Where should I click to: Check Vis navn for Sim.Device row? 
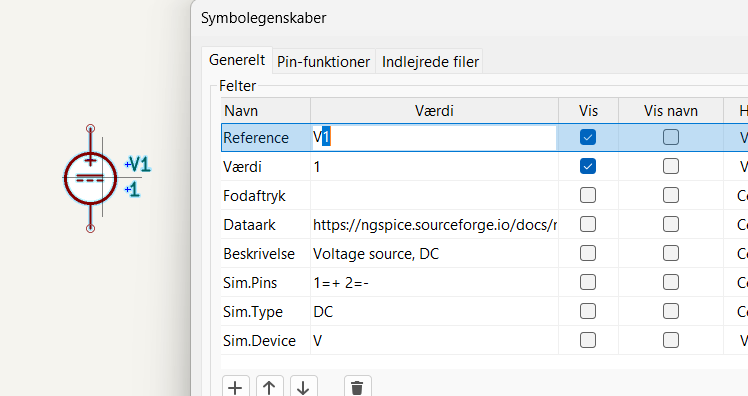[671, 340]
